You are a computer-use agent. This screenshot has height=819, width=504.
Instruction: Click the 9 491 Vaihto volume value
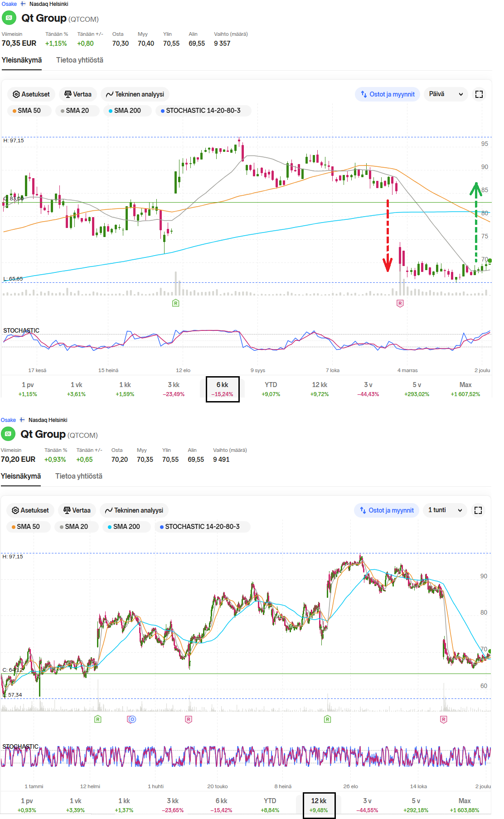point(221,460)
